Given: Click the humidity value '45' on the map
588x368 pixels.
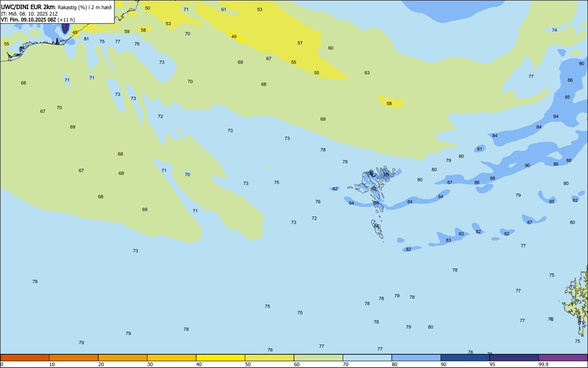Looking at the screenshot, I should (75, 33).
